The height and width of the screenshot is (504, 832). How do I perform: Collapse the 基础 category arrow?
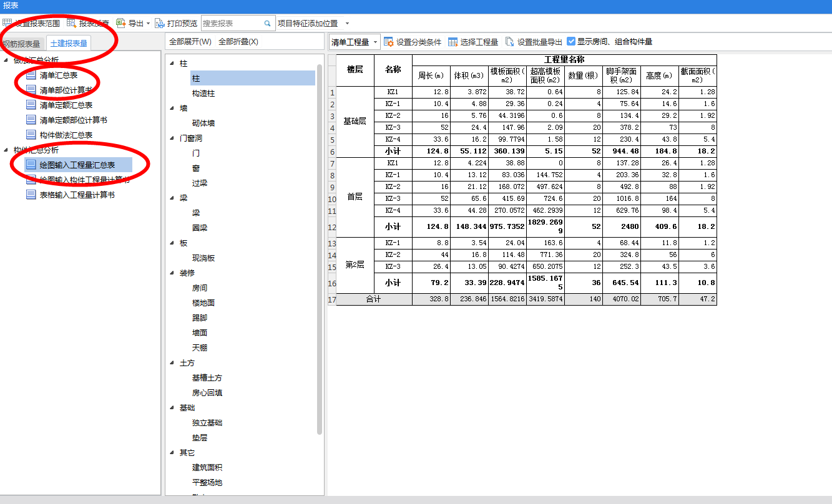pyautogui.click(x=172, y=407)
